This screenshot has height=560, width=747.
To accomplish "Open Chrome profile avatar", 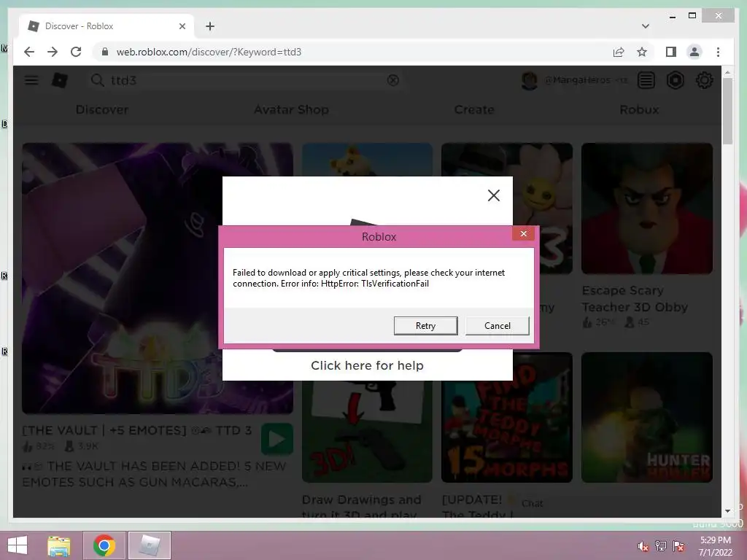I will pyautogui.click(x=694, y=52).
